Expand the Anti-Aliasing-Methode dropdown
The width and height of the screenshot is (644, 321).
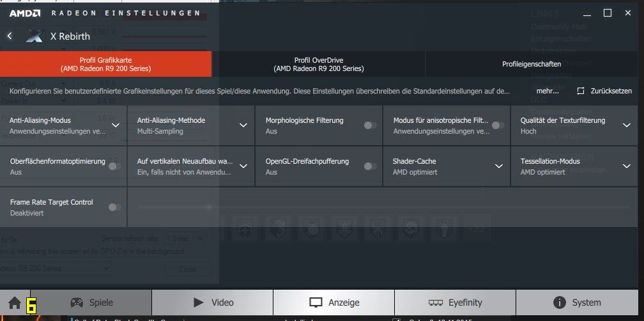point(243,125)
